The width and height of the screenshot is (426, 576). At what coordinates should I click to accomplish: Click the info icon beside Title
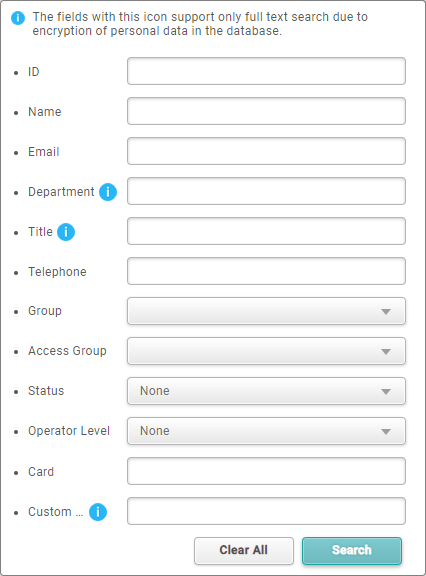(66, 232)
